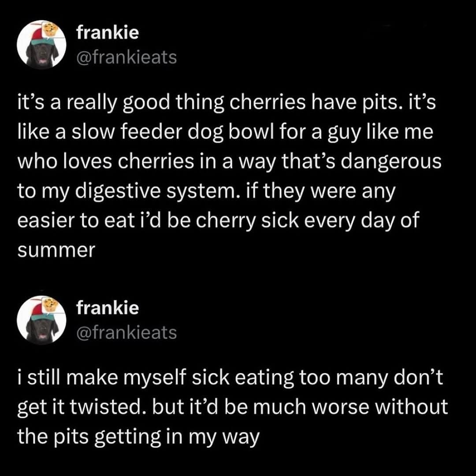Click the "frankie" display name on first tweet

coord(108,33)
